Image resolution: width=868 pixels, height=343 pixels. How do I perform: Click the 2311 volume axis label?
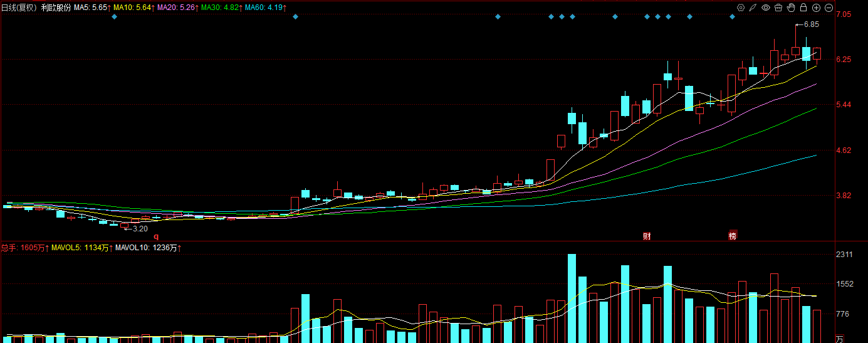click(x=844, y=255)
